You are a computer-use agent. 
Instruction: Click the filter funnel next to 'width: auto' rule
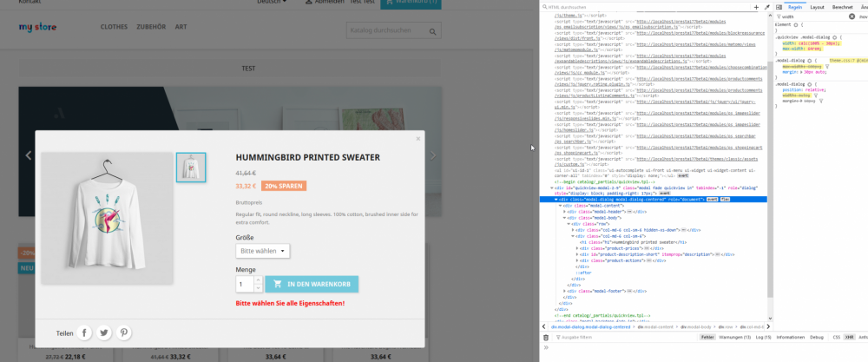815,95
